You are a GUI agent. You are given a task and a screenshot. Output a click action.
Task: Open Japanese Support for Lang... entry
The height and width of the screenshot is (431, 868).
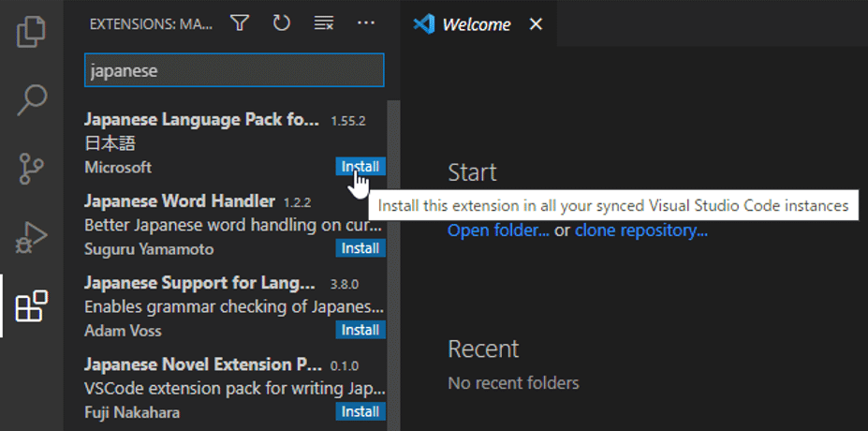coord(199,283)
